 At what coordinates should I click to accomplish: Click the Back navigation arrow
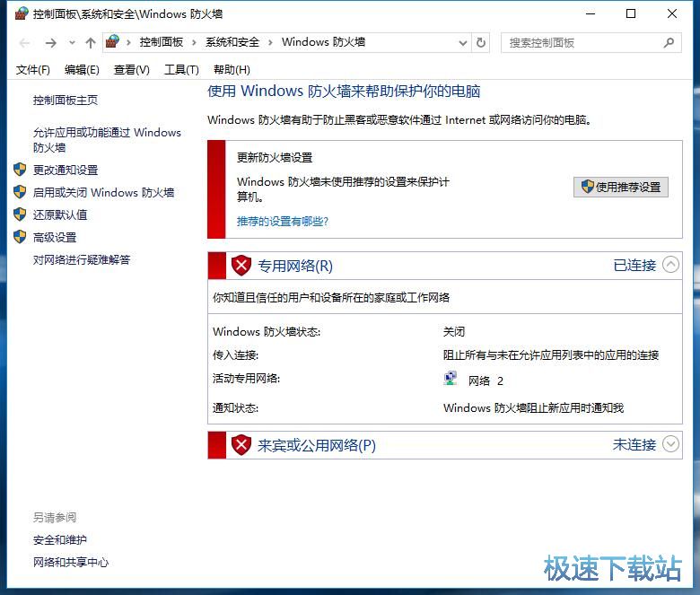pos(24,43)
